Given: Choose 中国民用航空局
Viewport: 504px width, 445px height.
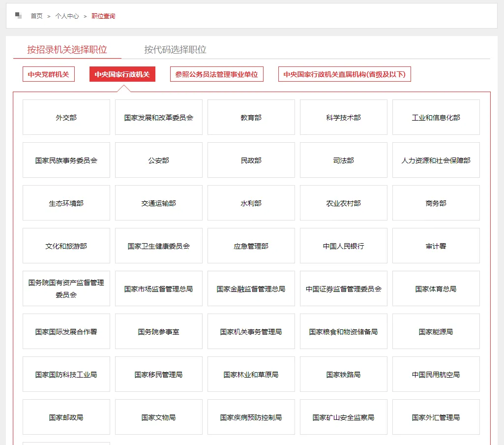Looking at the screenshot, I should pos(436,374).
